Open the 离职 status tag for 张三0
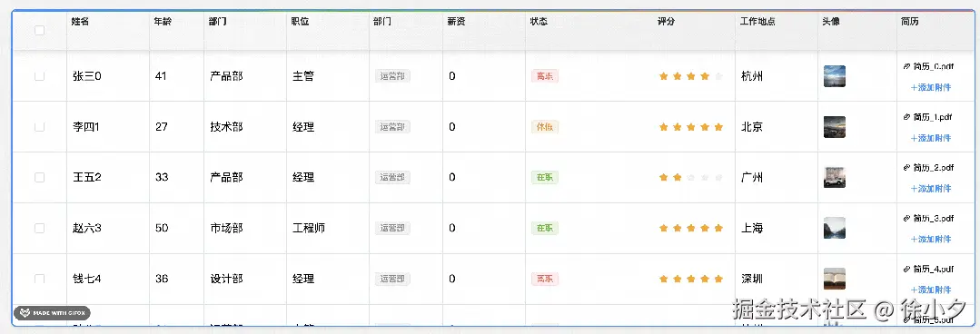Viewport: 980px width, 334px height. (544, 76)
